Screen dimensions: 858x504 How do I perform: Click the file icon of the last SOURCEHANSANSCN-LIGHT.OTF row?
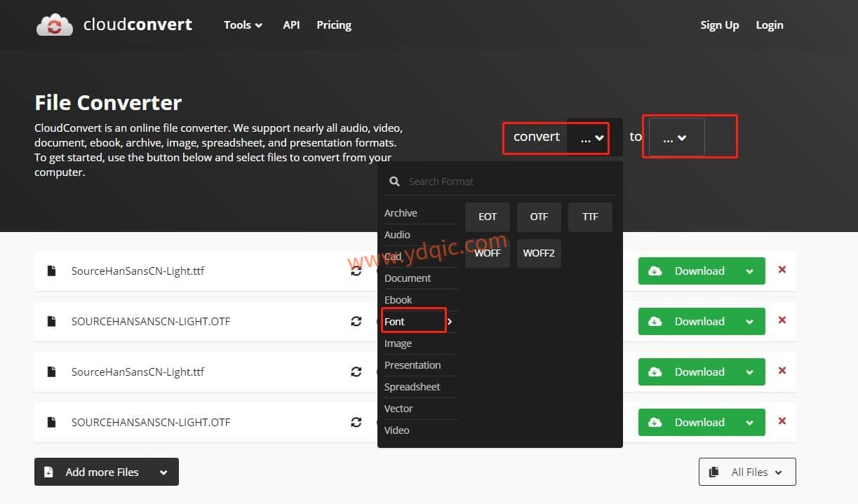coord(51,423)
